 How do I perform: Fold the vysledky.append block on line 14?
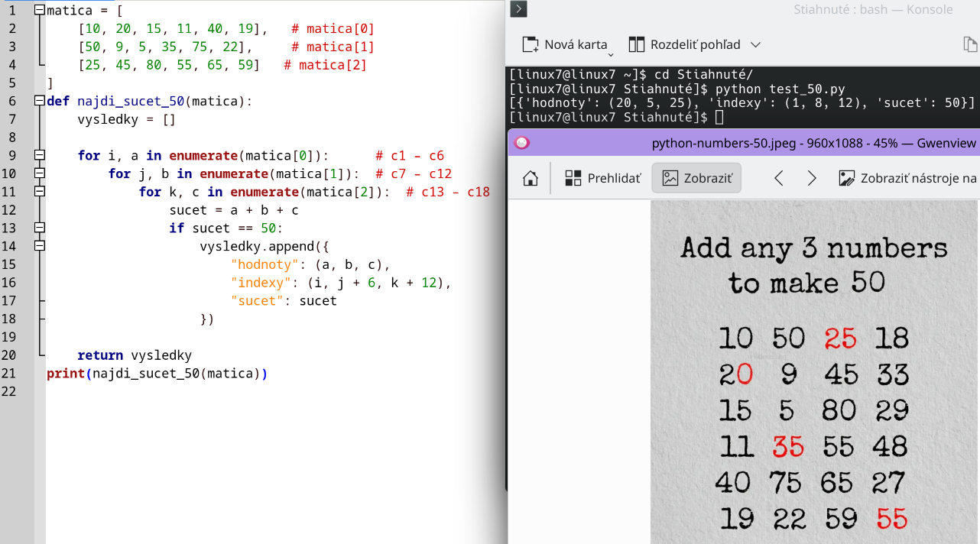click(39, 246)
